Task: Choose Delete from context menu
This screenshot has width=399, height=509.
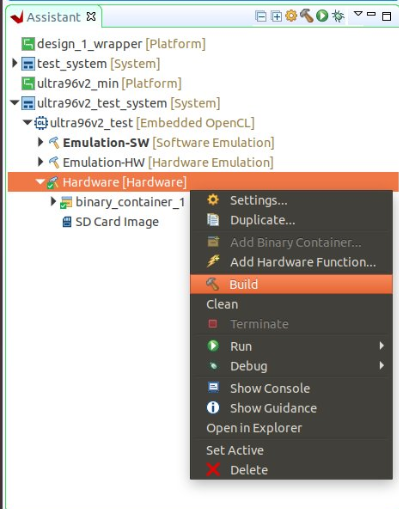Action: click(291, 470)
